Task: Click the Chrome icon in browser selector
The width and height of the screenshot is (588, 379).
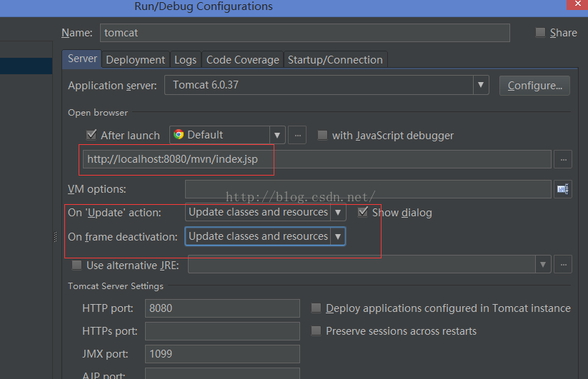Action: [179, 135]
